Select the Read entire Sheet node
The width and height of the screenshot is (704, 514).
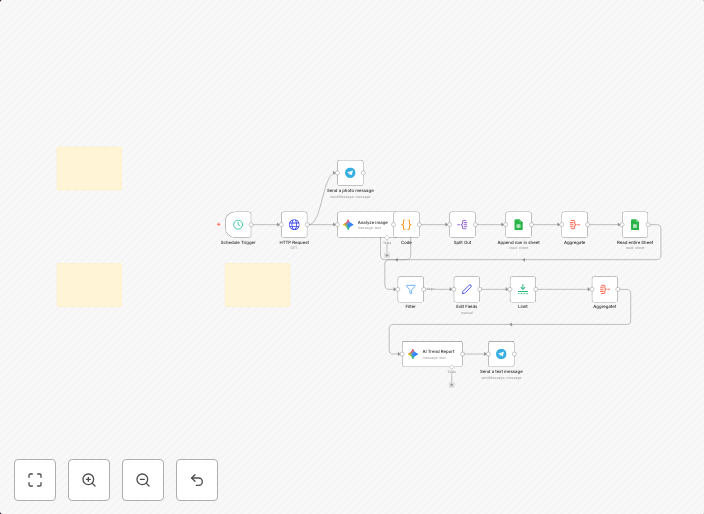pyautogui.click(x=635, y=225)
